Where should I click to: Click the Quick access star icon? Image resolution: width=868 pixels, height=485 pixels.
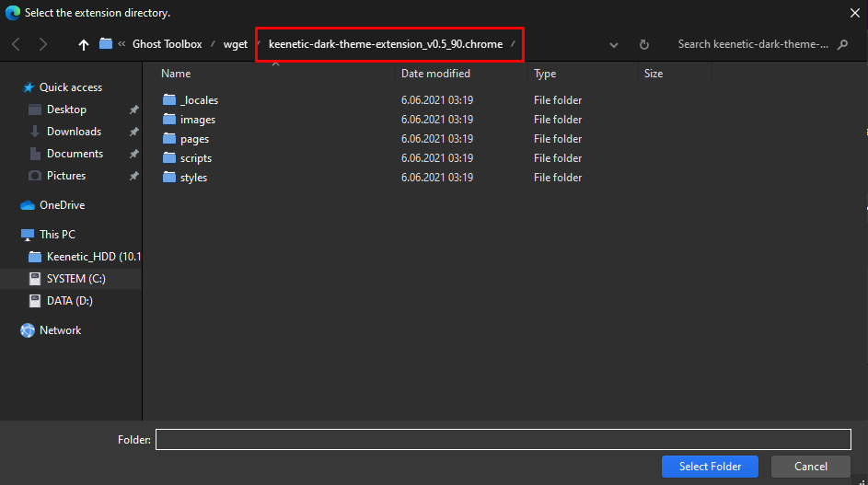click(x=29, y=87)
